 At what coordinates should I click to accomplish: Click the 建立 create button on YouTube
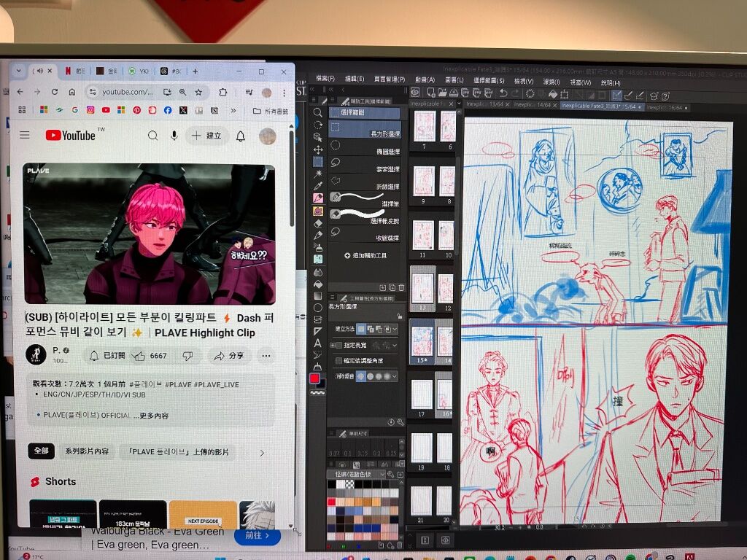[206, 136]
